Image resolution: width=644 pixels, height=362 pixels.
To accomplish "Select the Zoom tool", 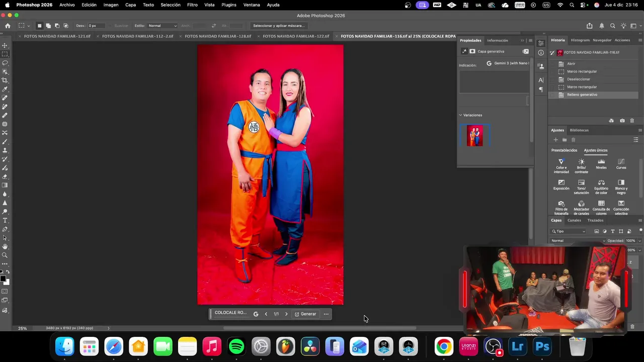I will (5, 255).
